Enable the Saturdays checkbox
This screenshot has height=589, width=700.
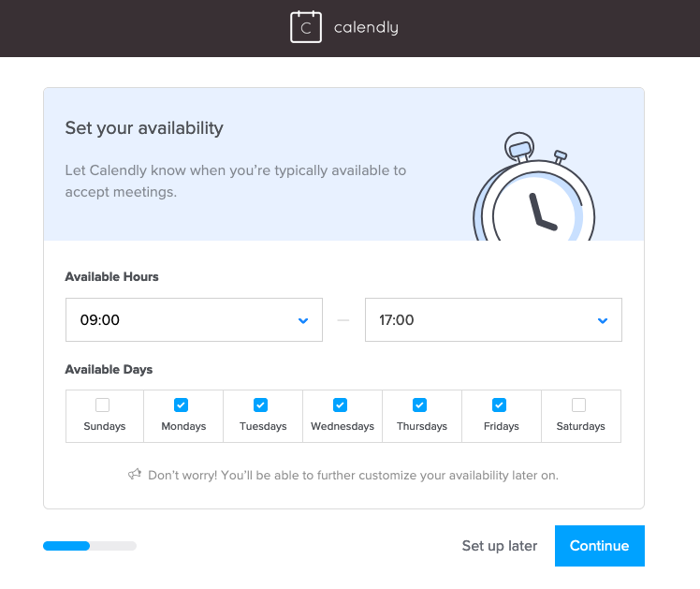[579, 405]
